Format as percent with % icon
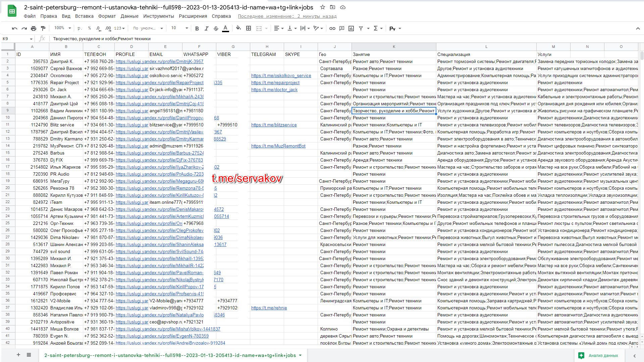 pos(89,28)
